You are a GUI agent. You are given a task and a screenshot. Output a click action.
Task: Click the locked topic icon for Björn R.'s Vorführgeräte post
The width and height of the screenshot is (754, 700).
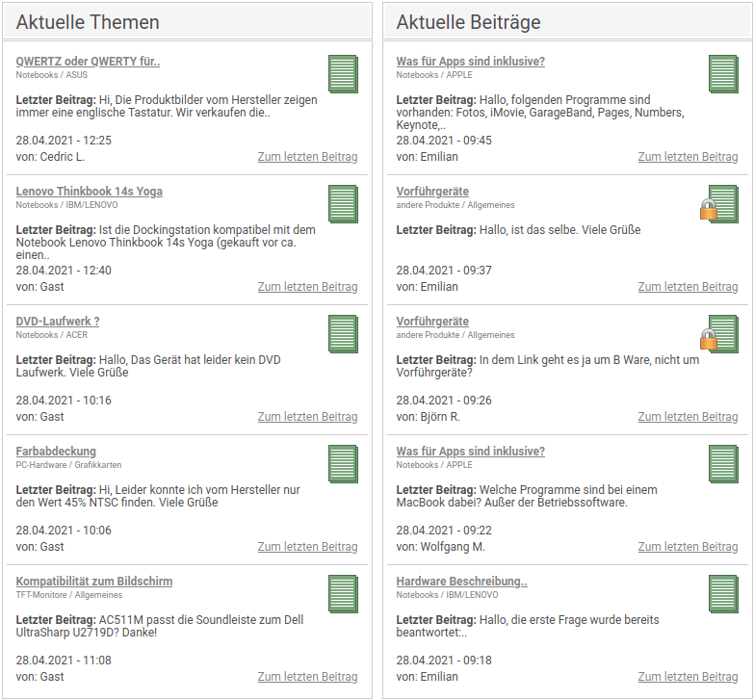point(719,334)
